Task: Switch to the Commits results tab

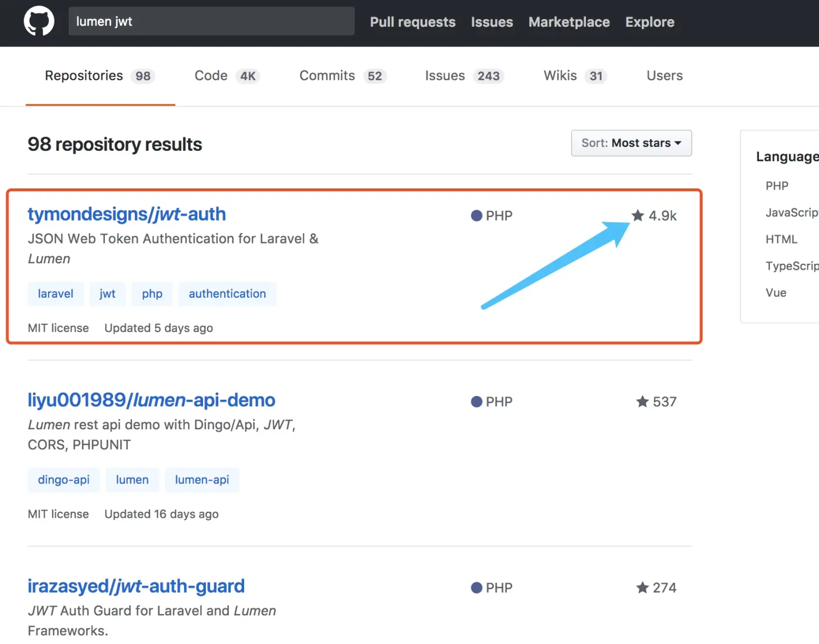Action: pyautogui.click(x=343, y=76)
